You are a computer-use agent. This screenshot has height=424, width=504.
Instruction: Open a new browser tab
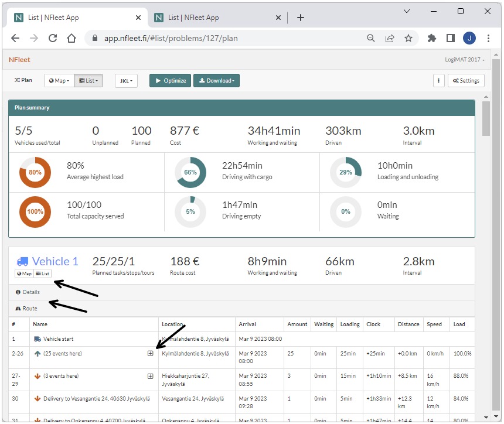coord(301,18)
